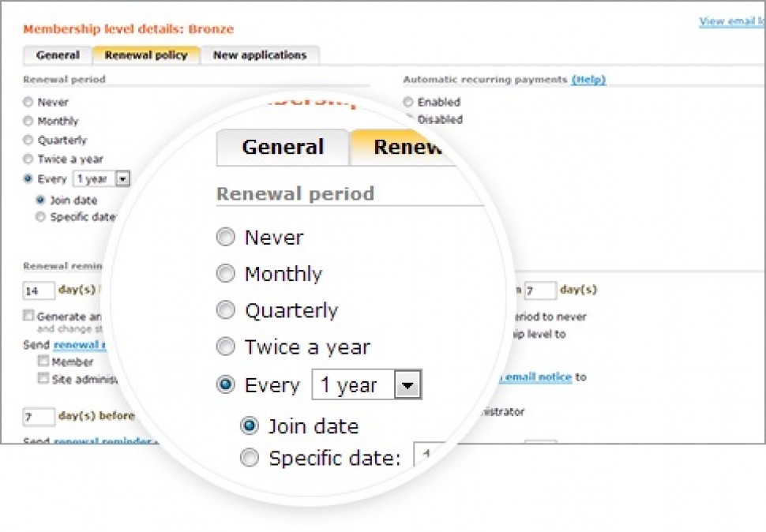Image resolution: width=766 pixels, height=532 pixels.
Task: Select the enlarged Specific date radio
Action: coord(250,458)
